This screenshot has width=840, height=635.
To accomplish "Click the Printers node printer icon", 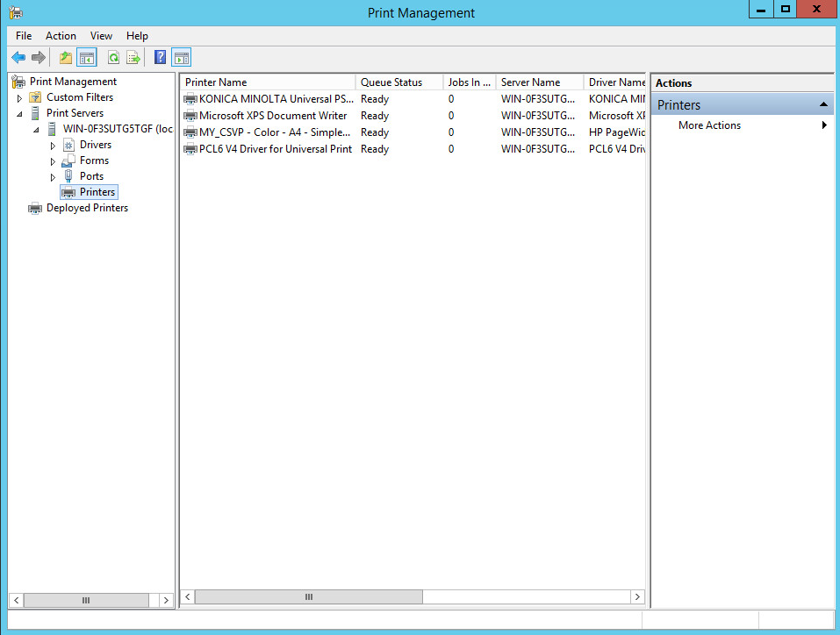I will 68,192.
